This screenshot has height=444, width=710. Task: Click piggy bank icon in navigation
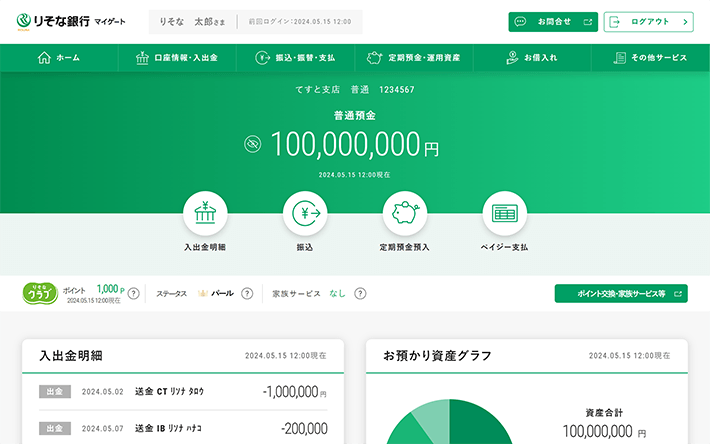pos(374,57)
